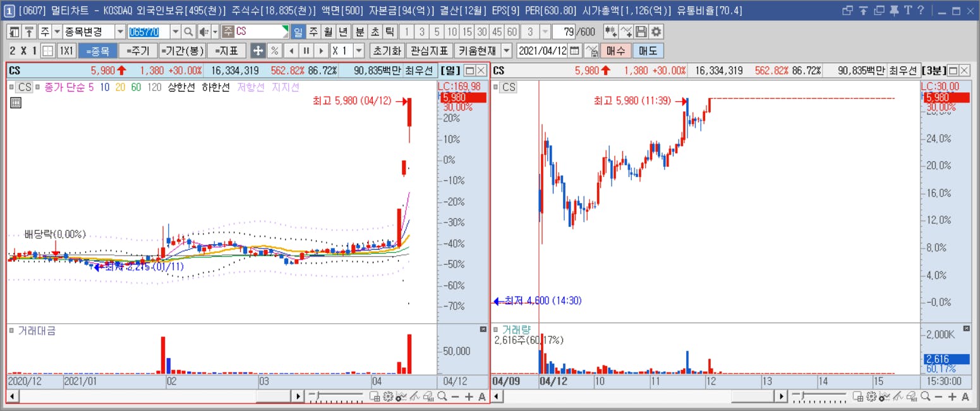Toggle the crosshair move icon
This screenshot has width=980, height=411.
pos(258,51)
